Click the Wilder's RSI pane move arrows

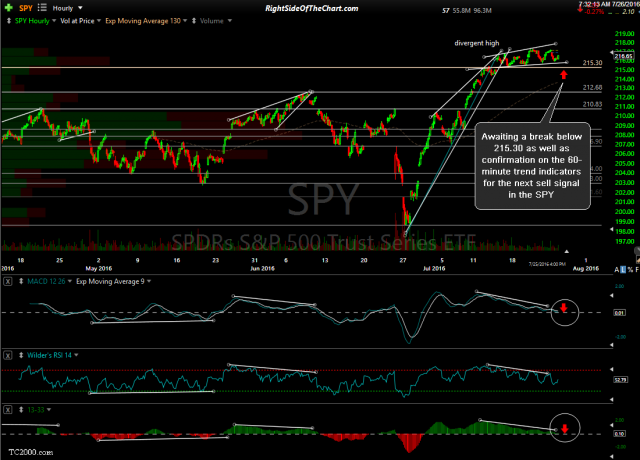21,355
